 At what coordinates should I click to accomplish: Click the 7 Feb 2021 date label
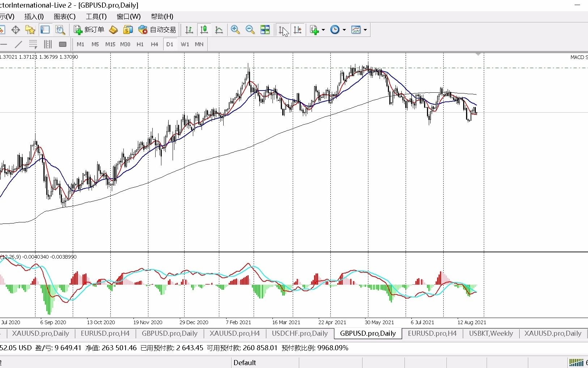point(238,322)
